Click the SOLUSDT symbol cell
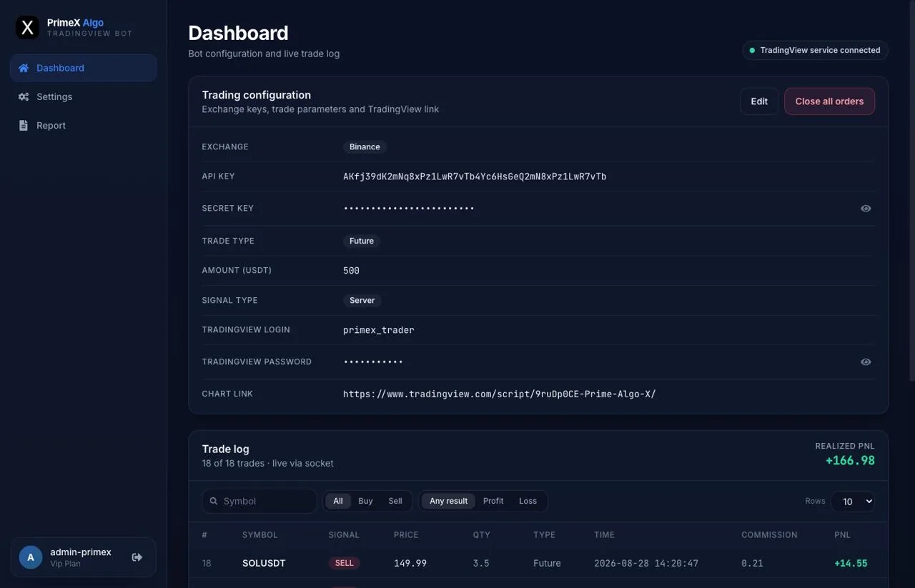The image size is (915, 588). coord(264,563)
